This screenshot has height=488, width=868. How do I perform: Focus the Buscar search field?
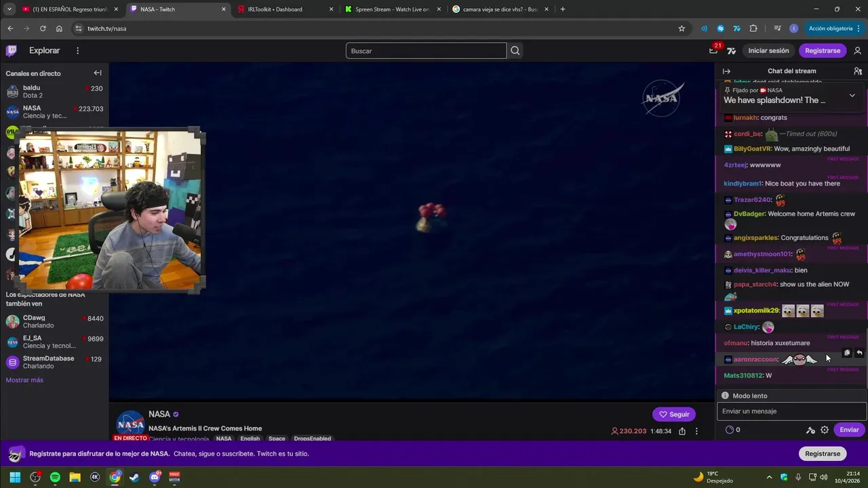point(426,51)
